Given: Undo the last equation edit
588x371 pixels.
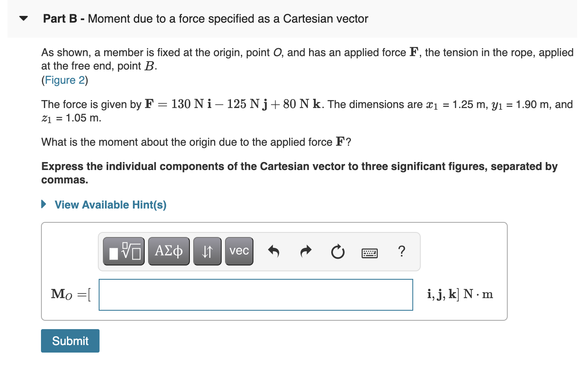Looking at the screenshot, I should pos(274,251).
